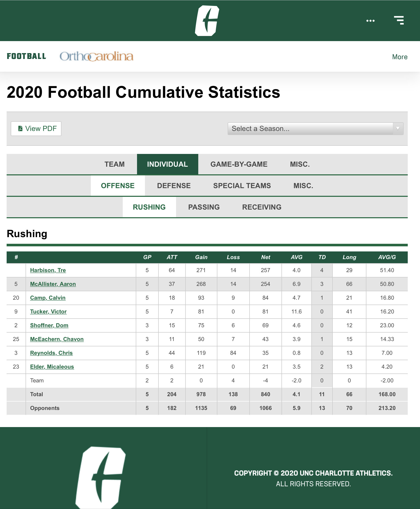Open Aaron McAllister's player page
This screenshot has width=420, height=509.
53,284
